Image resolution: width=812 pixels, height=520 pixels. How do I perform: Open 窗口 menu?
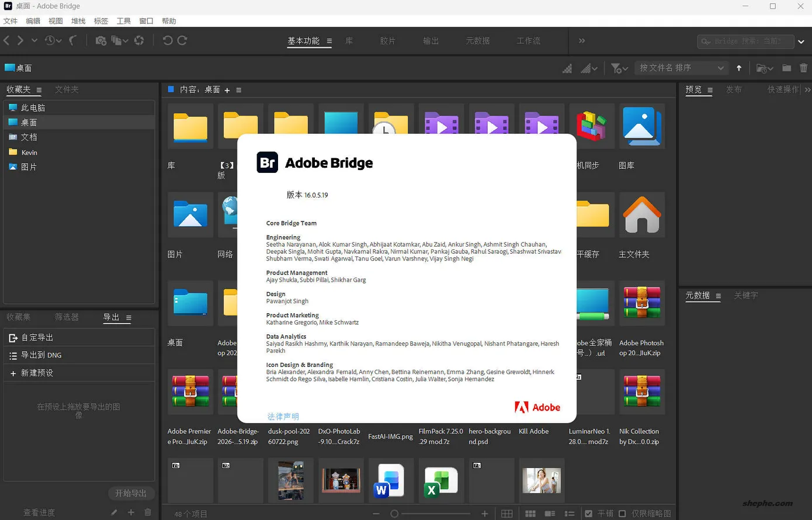point(146,21)
